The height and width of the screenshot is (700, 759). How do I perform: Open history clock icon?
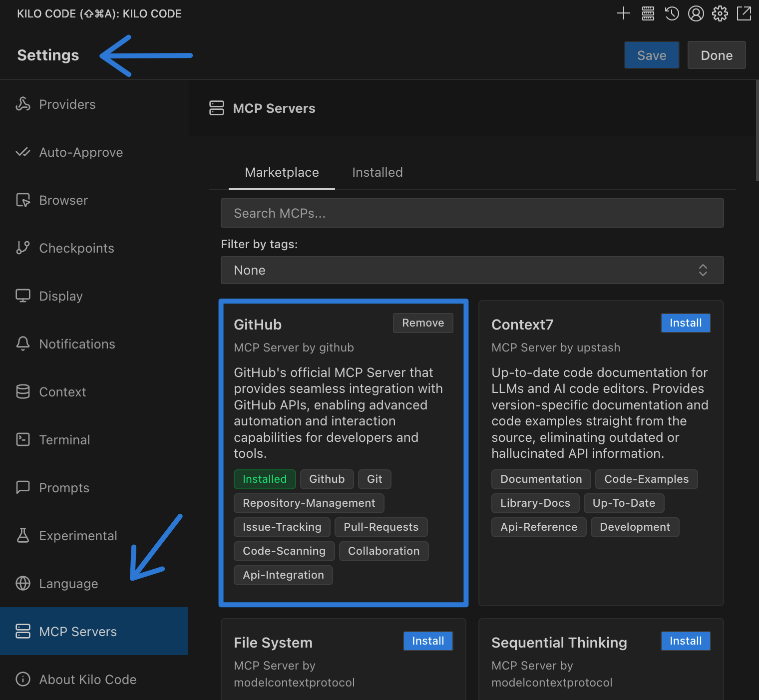(672, 13)
